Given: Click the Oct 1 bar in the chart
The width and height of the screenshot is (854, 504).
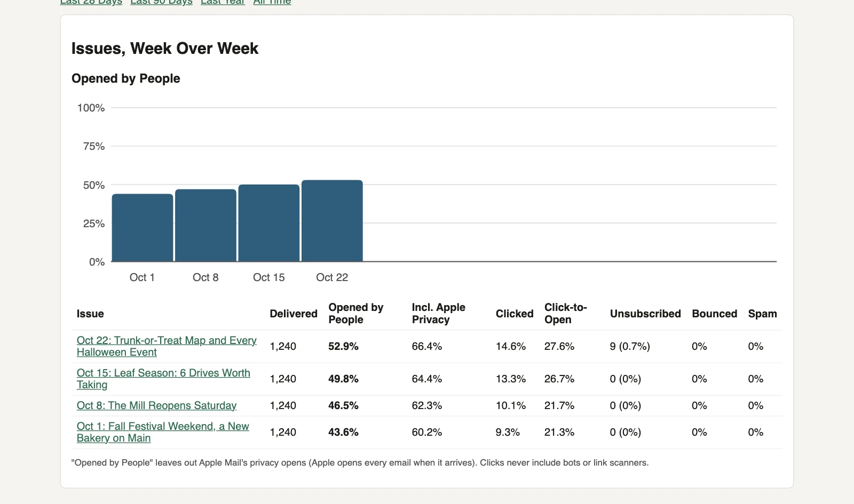Looking at the screenshot, I should click(x=143, y=228).
